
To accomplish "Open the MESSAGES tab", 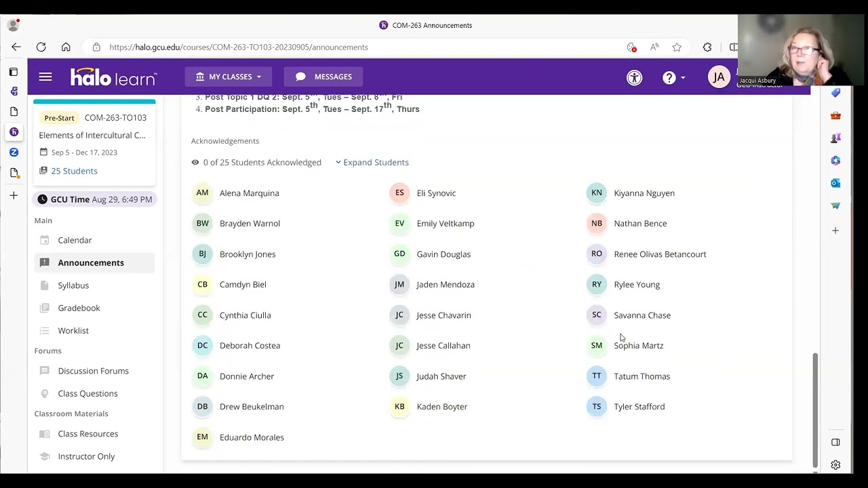I will pos(323,77).
